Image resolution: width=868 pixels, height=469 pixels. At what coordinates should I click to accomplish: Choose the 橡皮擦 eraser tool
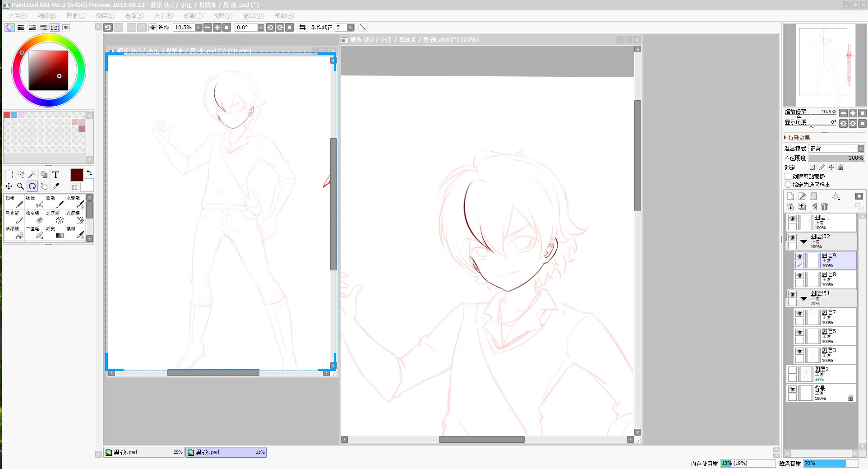pos(34,217)
